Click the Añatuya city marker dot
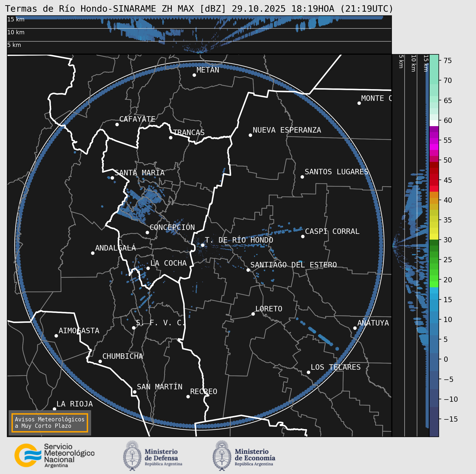Screen dimensions: 476x474 355,328
